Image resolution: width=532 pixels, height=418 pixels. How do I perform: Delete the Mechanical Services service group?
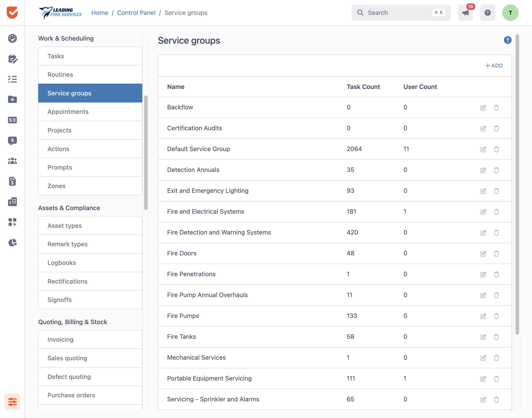(x=496, y=358)
